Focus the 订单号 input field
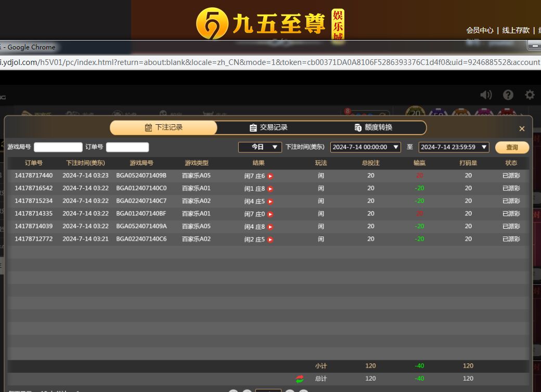Screen dimensions: 541x392 (x=127, y=147)
